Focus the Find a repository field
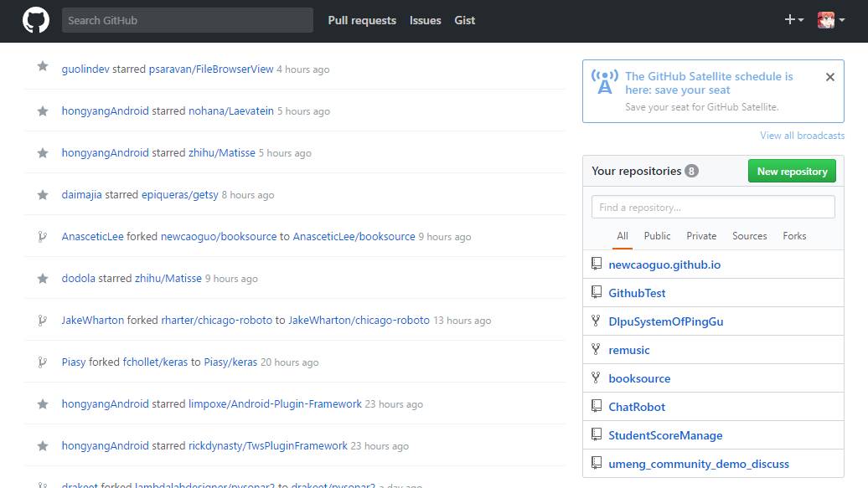 [x=713, y=207]
